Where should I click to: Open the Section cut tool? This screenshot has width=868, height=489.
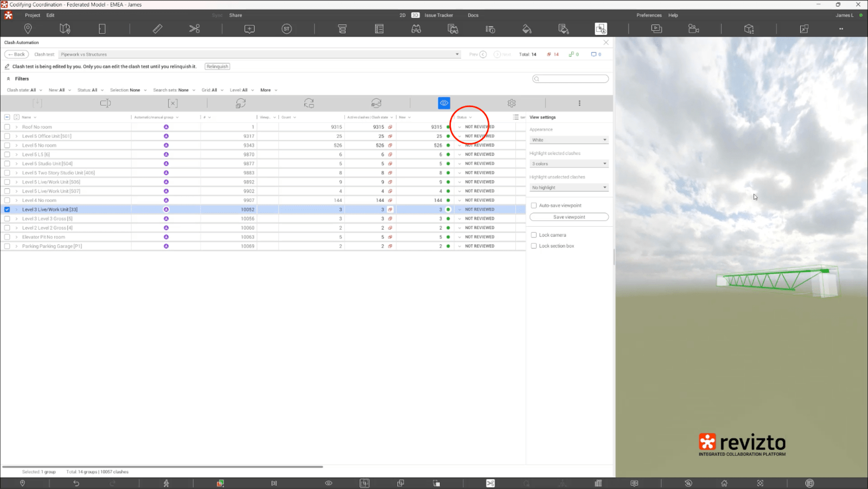click(x=195, y=28)
